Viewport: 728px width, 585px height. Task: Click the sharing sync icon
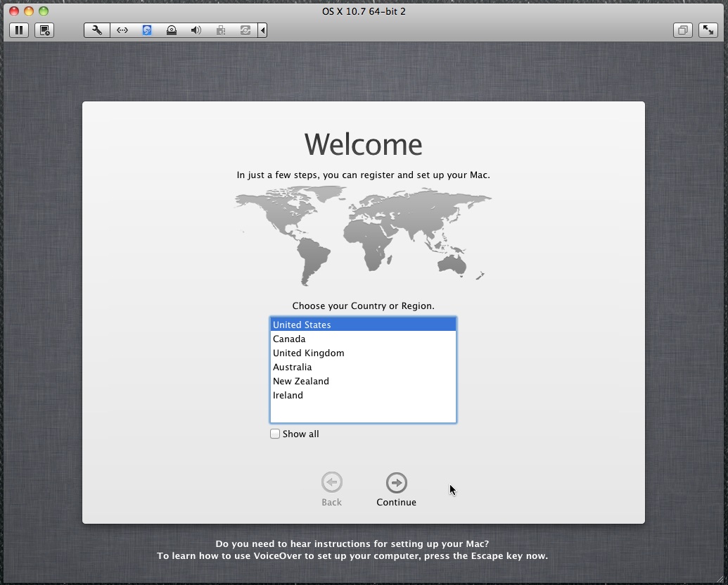[245, 30]
